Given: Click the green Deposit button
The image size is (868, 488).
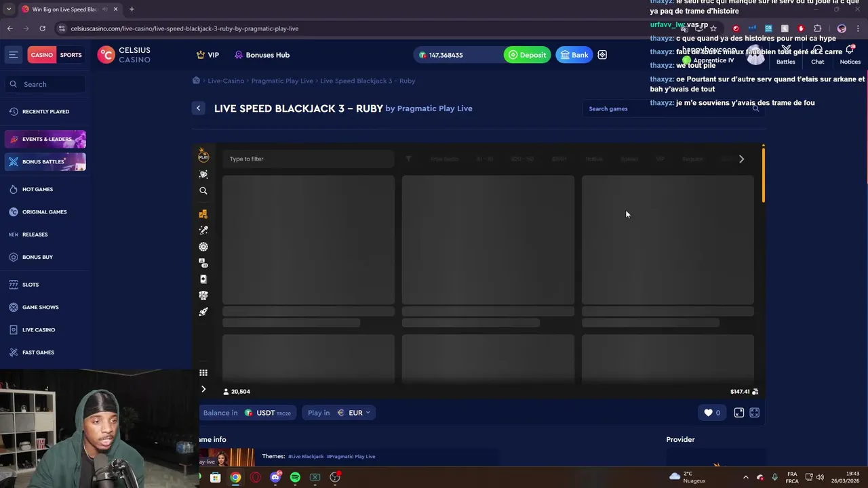Looking at the screenshot, I should tap(527, 55).
